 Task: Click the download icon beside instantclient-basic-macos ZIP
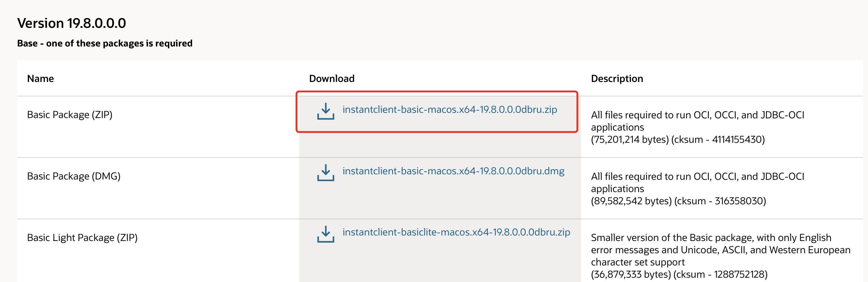coord(325,112)
